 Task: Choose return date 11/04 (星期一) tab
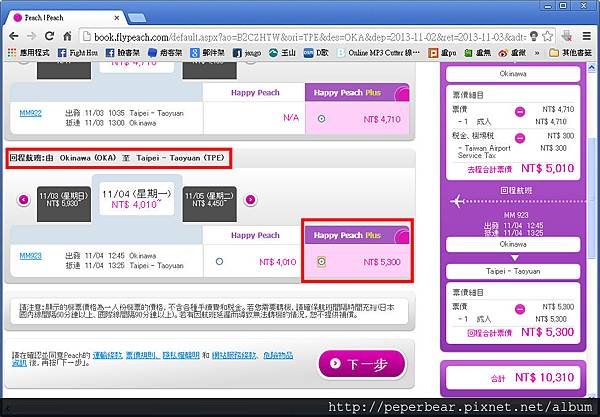tap(137, 199)
